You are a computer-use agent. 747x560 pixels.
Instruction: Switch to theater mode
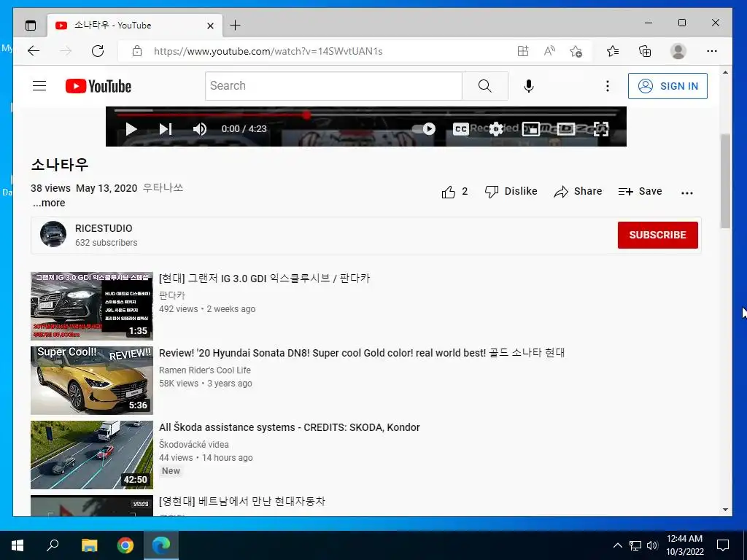coord(566,129)
